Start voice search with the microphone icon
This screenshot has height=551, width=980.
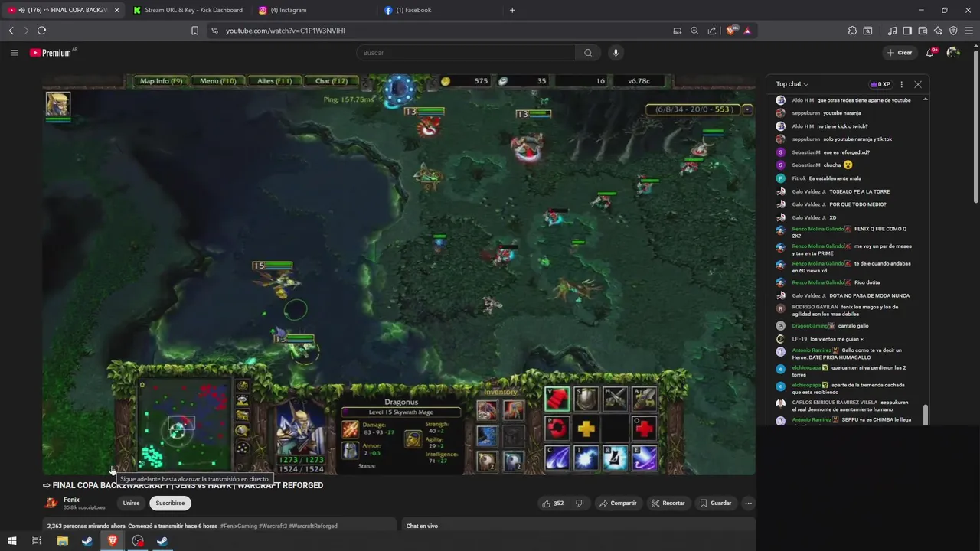tap(615, 53)
